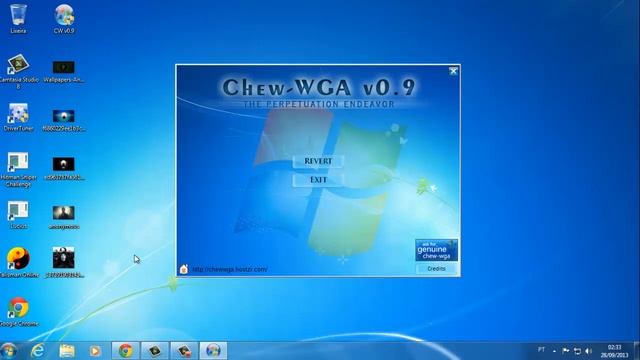Select the Hitman Sniper Challenge desktop shortcut
The width and height of the screenshot is (640, 360).
(x=18, y=169)
